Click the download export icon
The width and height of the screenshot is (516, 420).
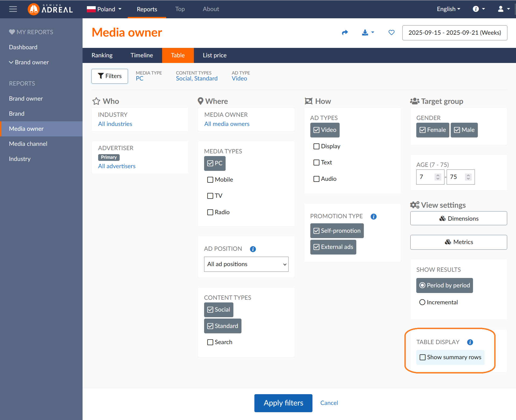point(365,33)
